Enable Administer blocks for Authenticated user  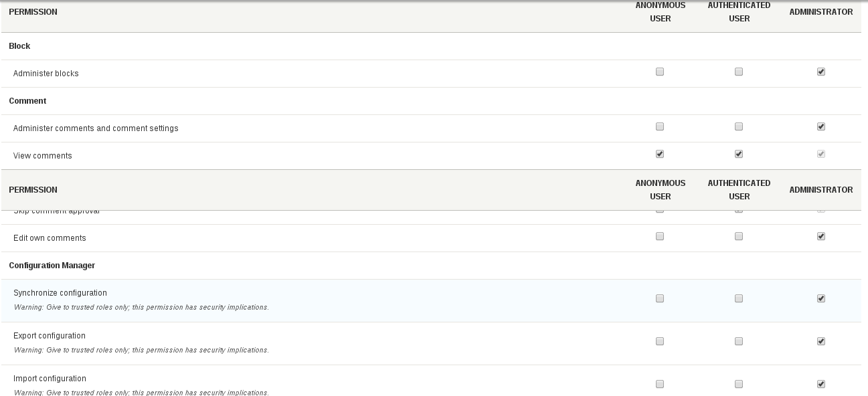739,71
